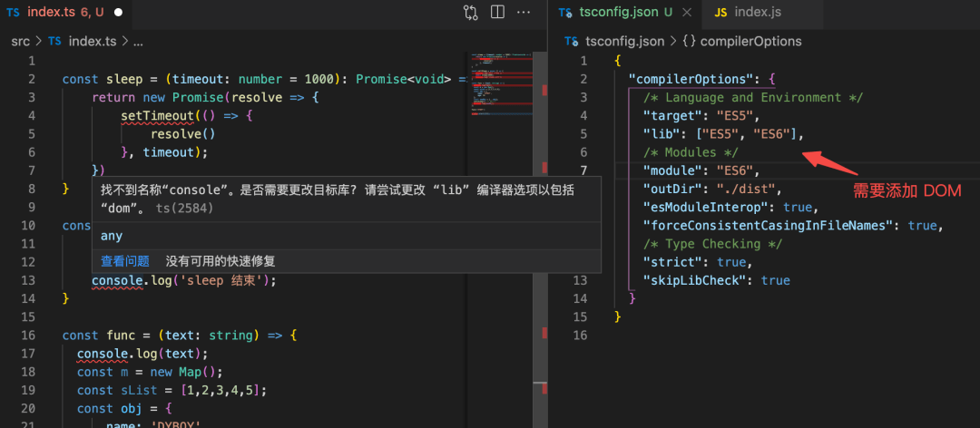The image size is (980, 428).
Task: Click the Language and Environment comment
Action: point(753,97)
